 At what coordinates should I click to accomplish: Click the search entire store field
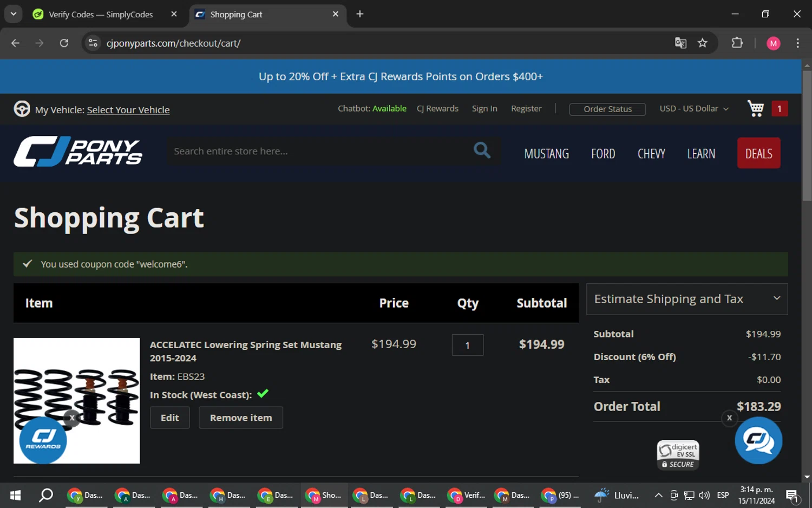[x=319, y=151]
